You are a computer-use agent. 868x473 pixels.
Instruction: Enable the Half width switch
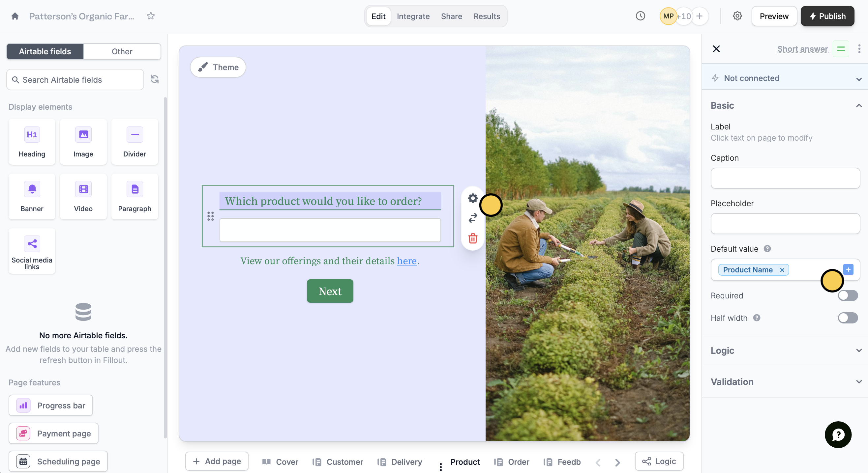[848, 318]
